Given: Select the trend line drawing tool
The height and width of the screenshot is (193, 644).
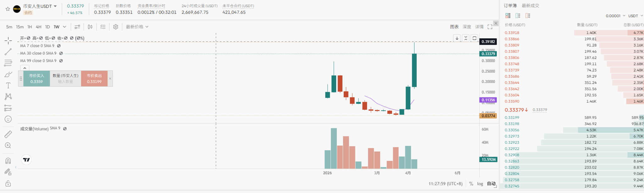Looking at the screenshot, I should pos(8,52).
